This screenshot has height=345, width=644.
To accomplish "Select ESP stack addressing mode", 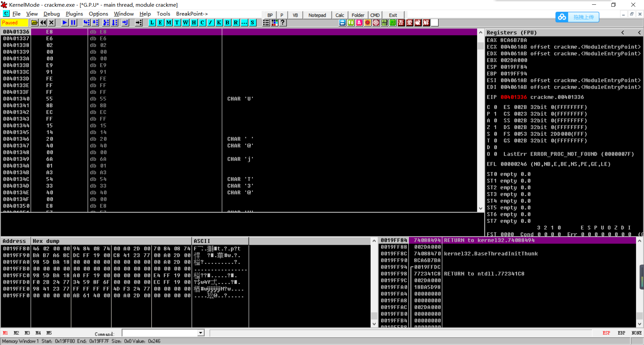I will pos(606,333).
